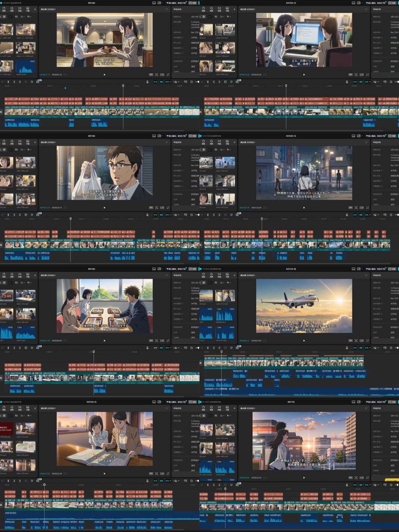The height and width of the screenshot is (532, 399).
Task: Toggle main track magnet in 3月14日 timeline
Action: pyautogui.click(x=155, y=82)
